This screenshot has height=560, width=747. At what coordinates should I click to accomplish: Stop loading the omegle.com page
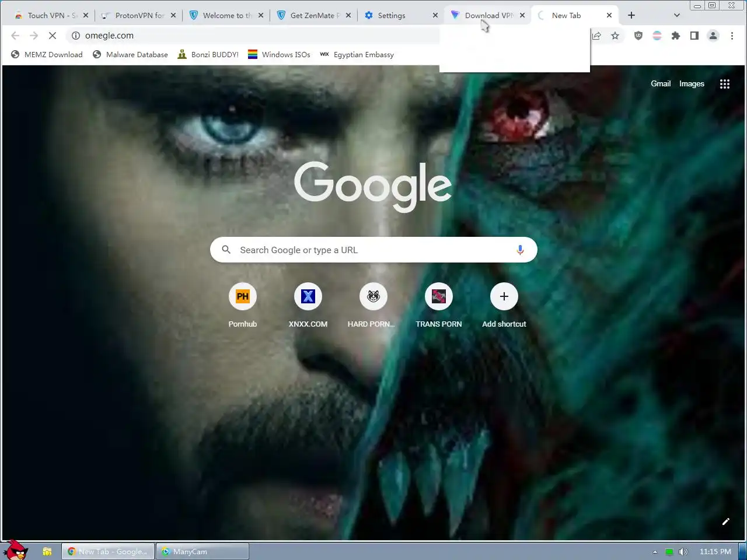pos(53,36)
